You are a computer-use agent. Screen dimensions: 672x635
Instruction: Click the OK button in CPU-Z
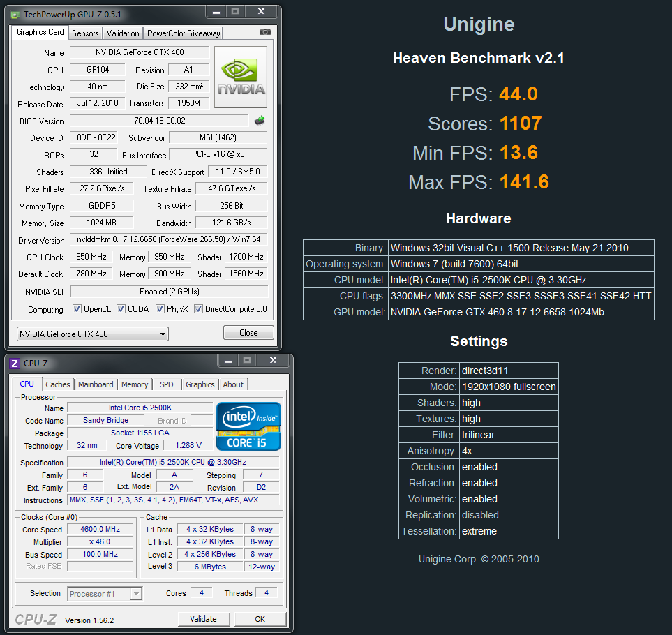pyautogui.click(x=260, y=619)
